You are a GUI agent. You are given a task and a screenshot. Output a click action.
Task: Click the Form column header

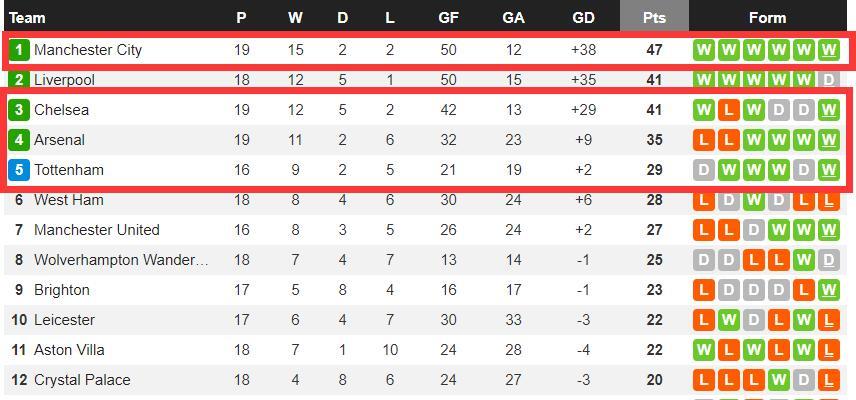(767, 17)
